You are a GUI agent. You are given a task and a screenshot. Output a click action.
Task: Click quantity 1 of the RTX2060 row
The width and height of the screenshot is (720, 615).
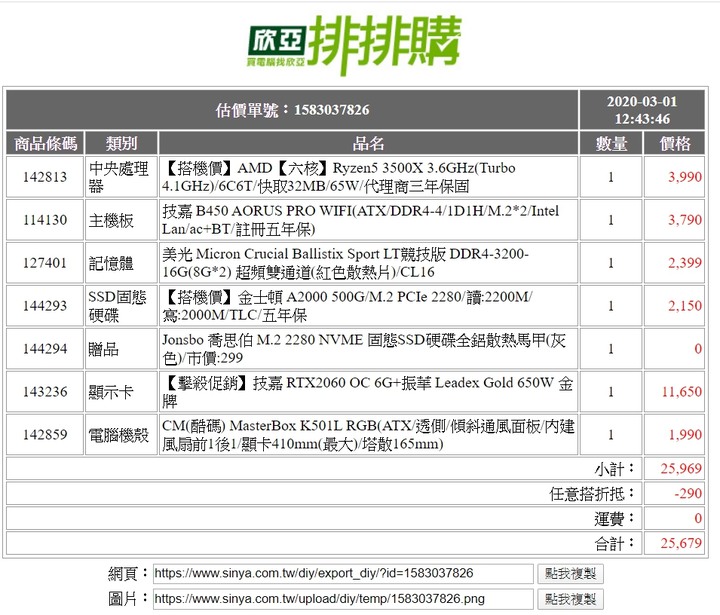coord(611,392)
